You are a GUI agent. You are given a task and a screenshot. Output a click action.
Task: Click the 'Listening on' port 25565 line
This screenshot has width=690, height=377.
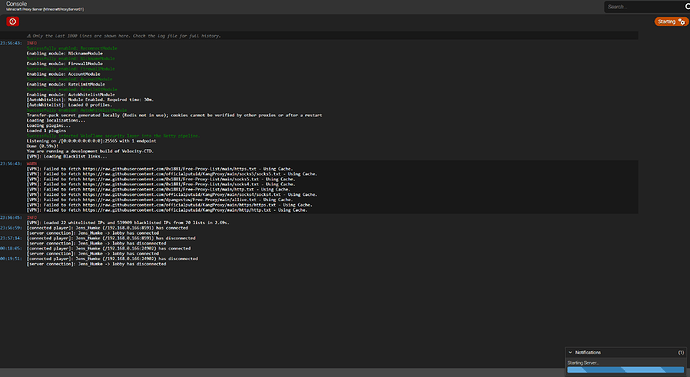point(92,141)
